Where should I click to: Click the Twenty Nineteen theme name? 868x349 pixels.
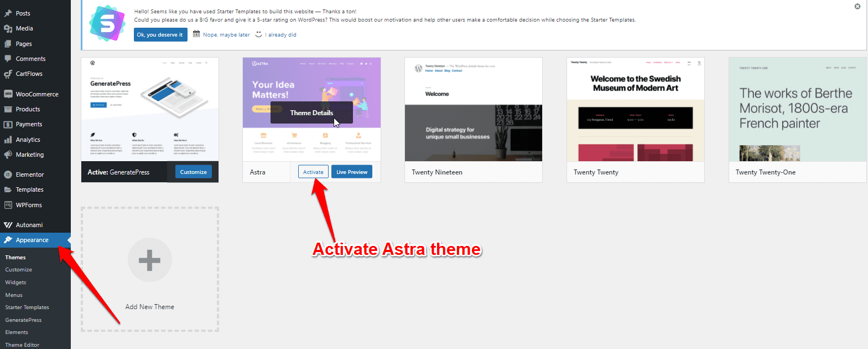click(x=437, y=172)
